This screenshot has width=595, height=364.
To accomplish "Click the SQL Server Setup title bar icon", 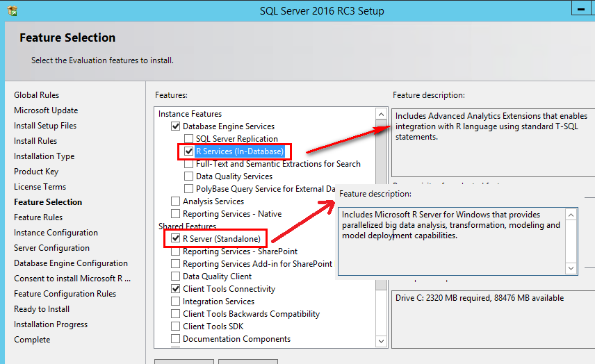I will coord(12,11).
